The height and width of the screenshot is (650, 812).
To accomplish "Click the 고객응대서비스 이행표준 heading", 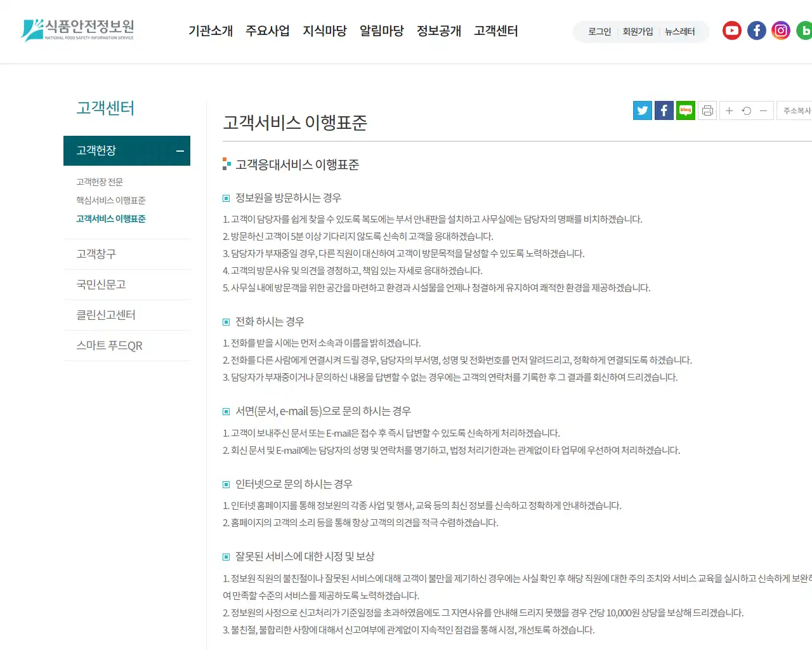I will coord(298,165).
